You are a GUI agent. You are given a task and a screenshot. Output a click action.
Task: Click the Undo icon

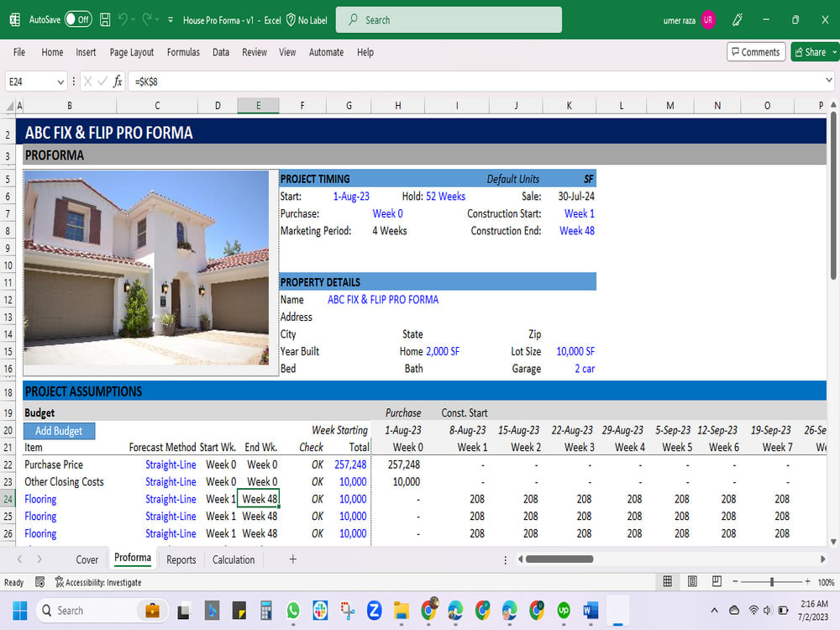[x=123, y=19]
